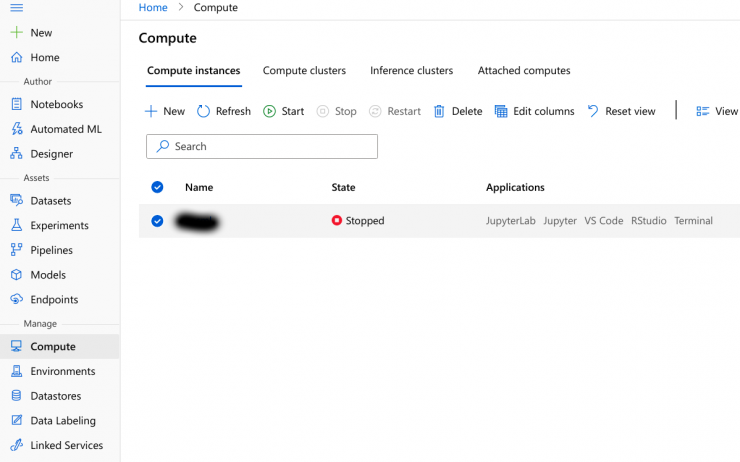Open Pipelines in the sidebar
Image resolution: width=740 pixels, height=462 pixels.
(51, 250)
